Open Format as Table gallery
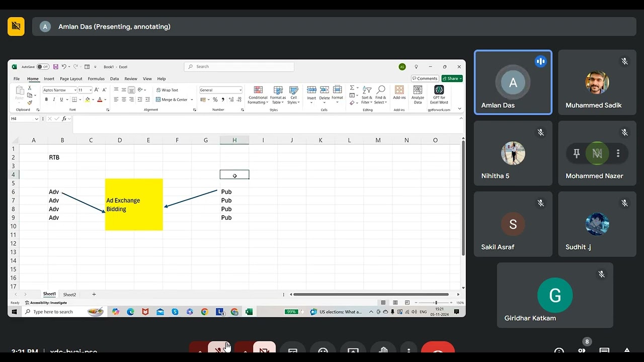 coord(278,95)
